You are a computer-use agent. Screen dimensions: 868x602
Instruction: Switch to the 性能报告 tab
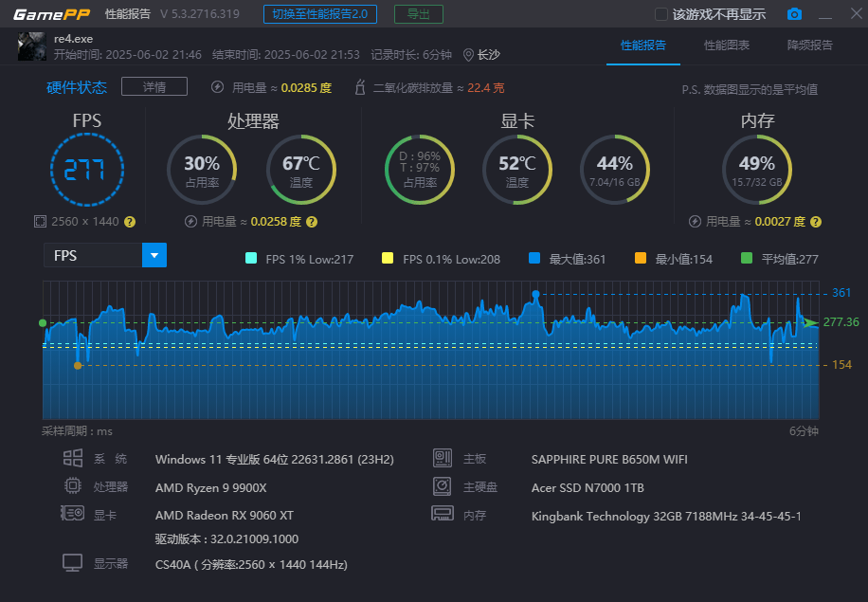tap(643, 46)
